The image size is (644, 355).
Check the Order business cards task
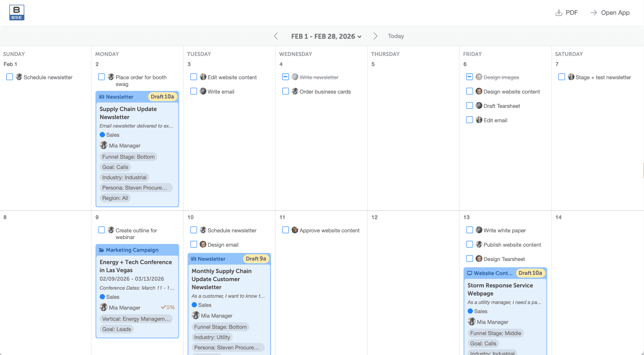[x=285, y=91]
